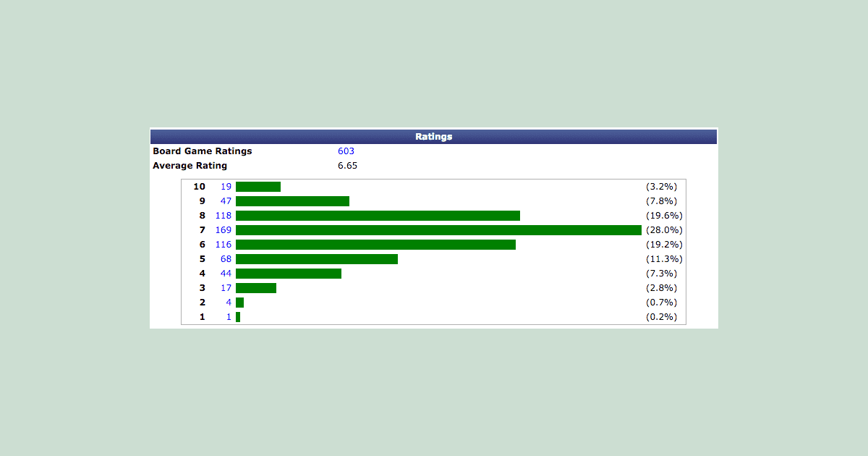
Task: Open the 47 ratings link for score 9
Action: (226, 201)
